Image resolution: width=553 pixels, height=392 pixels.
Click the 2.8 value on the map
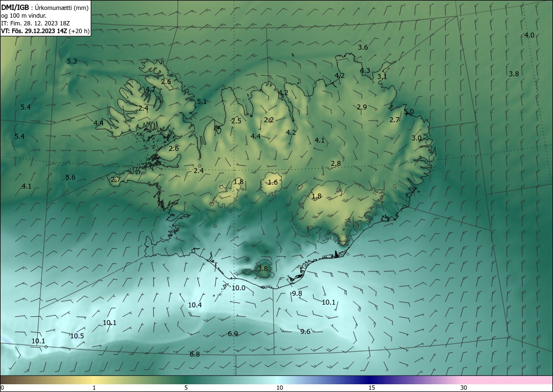(x=336, y=164)
